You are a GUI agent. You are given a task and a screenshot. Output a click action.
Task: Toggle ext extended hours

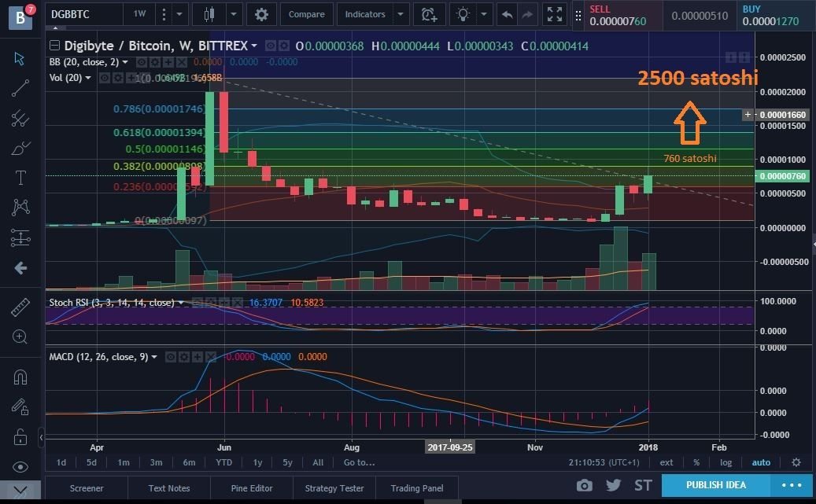[666, 462]
